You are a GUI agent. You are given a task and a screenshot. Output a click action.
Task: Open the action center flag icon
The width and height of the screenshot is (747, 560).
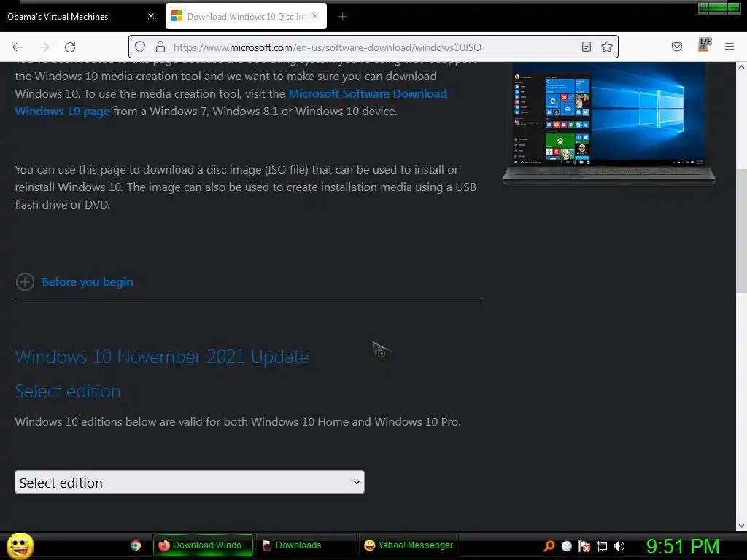pos(584,546)
